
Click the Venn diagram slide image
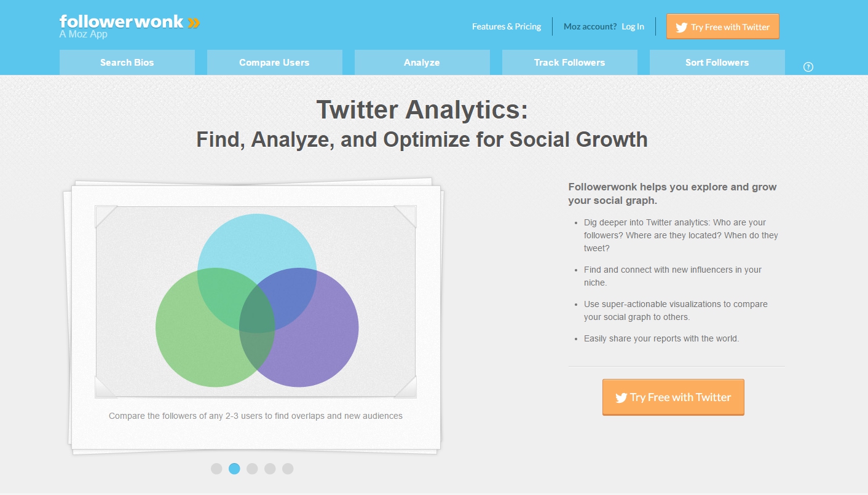pos(256,302)
